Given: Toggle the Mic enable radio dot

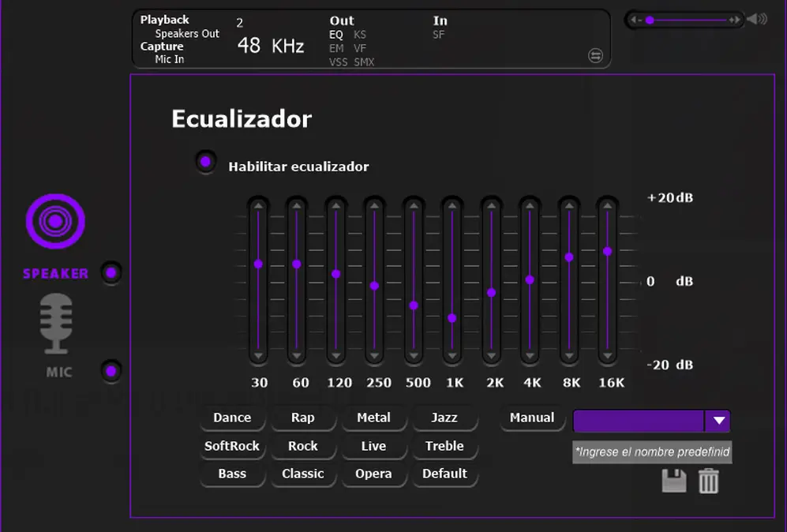Looking at the screenshot, I should click(x=111, y=372).
